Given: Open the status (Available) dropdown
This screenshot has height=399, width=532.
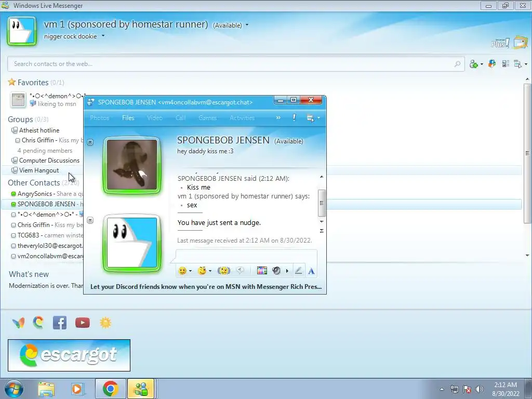Looking at the screenshot, I should pyautogui.click(x=247, y=25).
